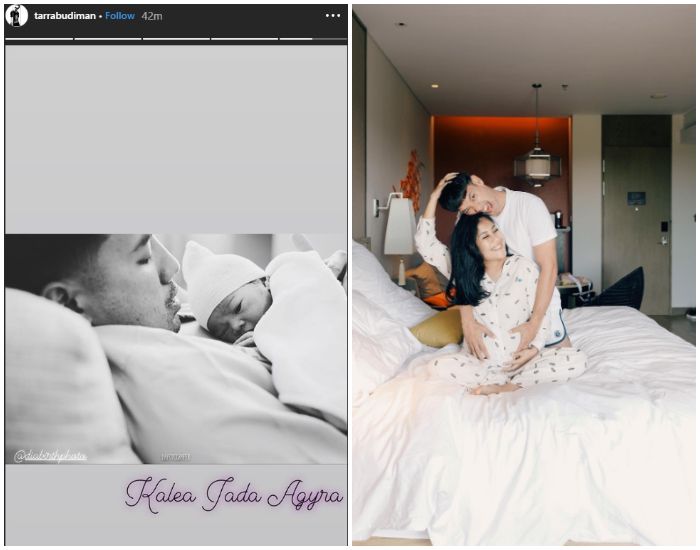Tap the @dicabirthphoto mention on the photo
700x550 pixels.
(51, 456)
